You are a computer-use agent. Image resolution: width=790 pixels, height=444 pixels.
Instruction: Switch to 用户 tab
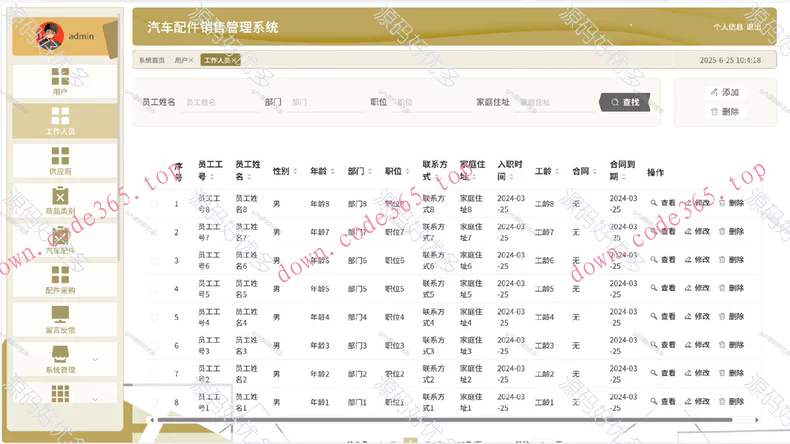tap(181, 60)
